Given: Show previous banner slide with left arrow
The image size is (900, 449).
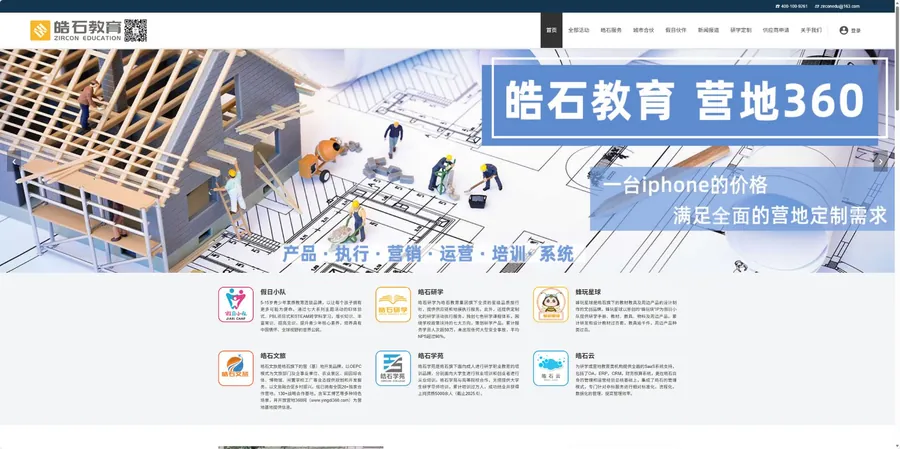Looking at the screenshot, I should [x=14, y=162].
